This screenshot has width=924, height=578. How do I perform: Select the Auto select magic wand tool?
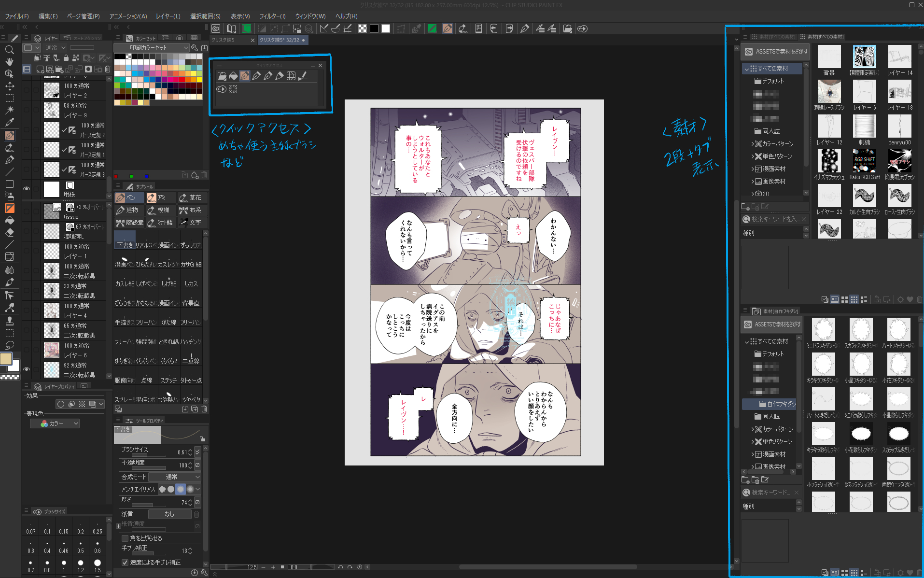(x=9, y=110)
